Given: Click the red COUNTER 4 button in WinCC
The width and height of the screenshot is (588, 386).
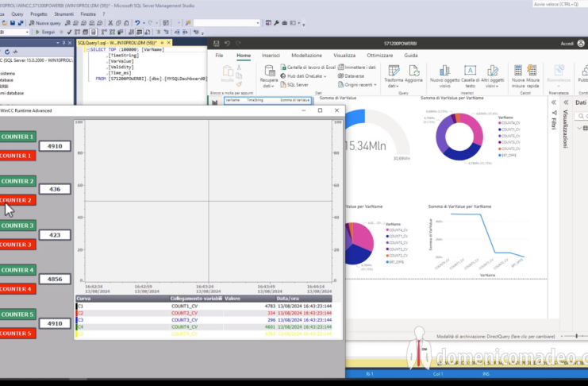Looking at the screenshot, I should [17, 289].
